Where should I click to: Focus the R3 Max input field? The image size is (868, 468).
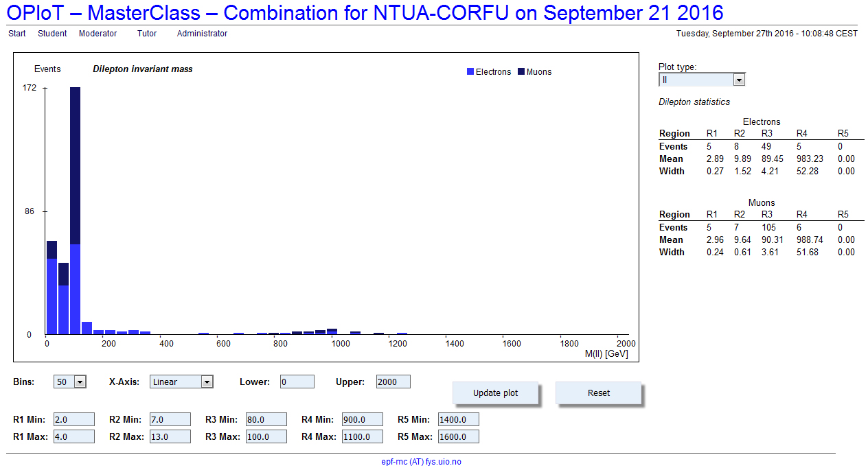(x=266, y=436)
